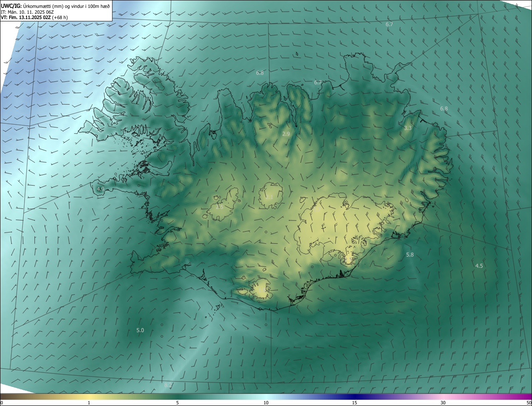
Task: Click the 5.0 value label over the southwest sea
Action: point(140,330)
